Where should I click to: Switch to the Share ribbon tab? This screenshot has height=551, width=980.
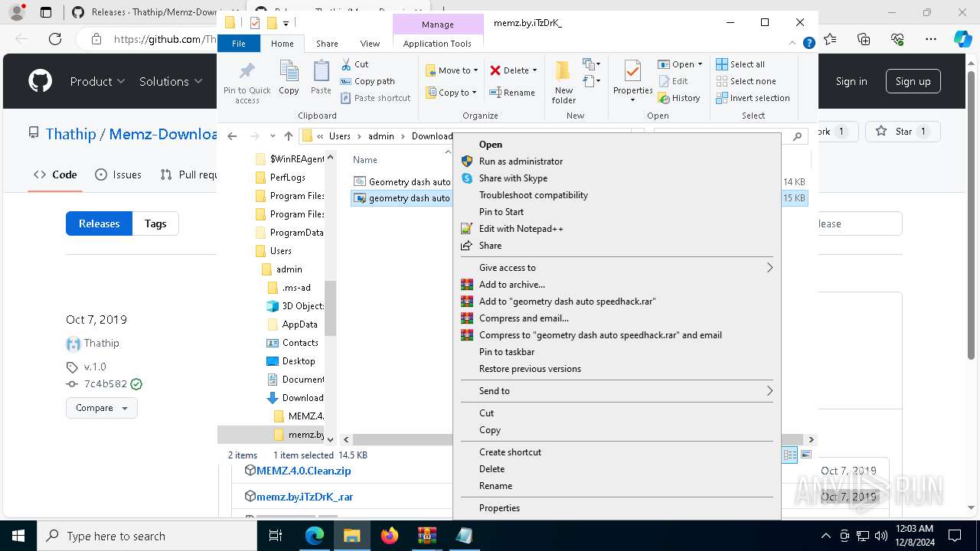coord(327,44)
